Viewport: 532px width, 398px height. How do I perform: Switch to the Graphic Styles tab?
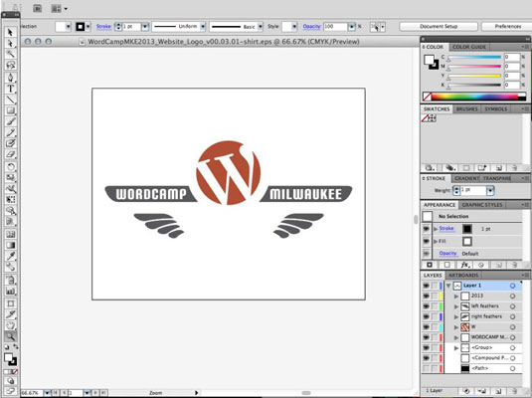point(482,205)
